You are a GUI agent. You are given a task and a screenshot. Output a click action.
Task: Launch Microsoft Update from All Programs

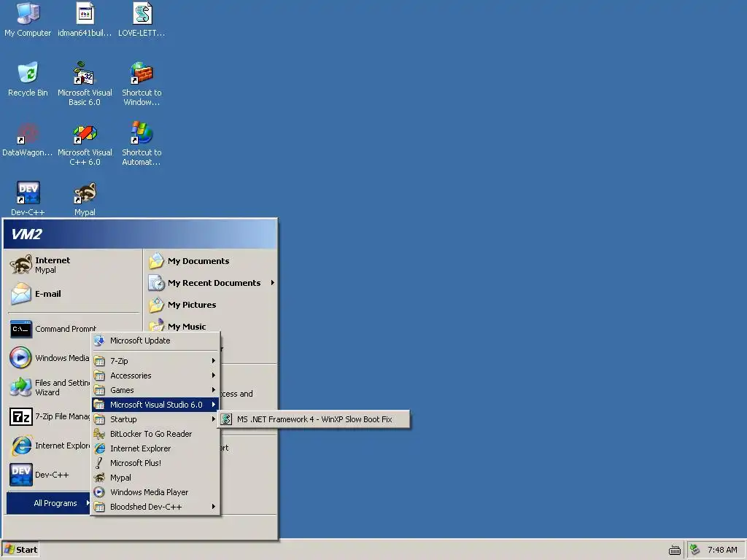pyautogui.click(x=155, y=341)
